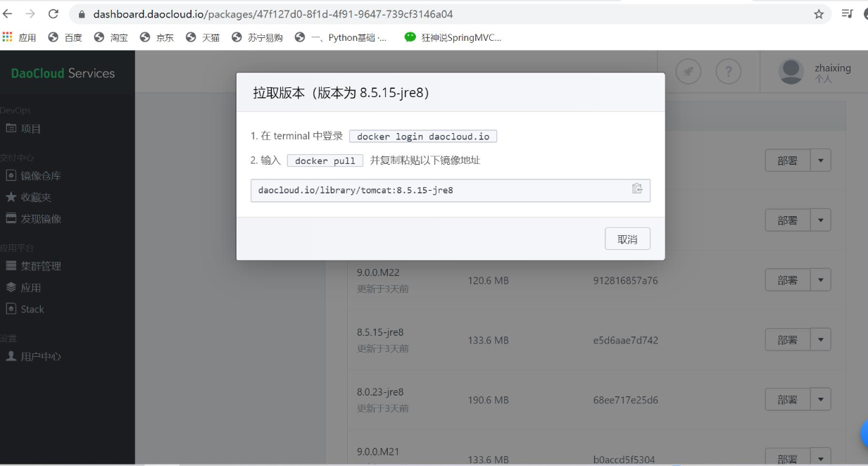Screen dimensions: 868x466
Task: Copy the image address with clipboard icon
Action: (x=636, y=189)
